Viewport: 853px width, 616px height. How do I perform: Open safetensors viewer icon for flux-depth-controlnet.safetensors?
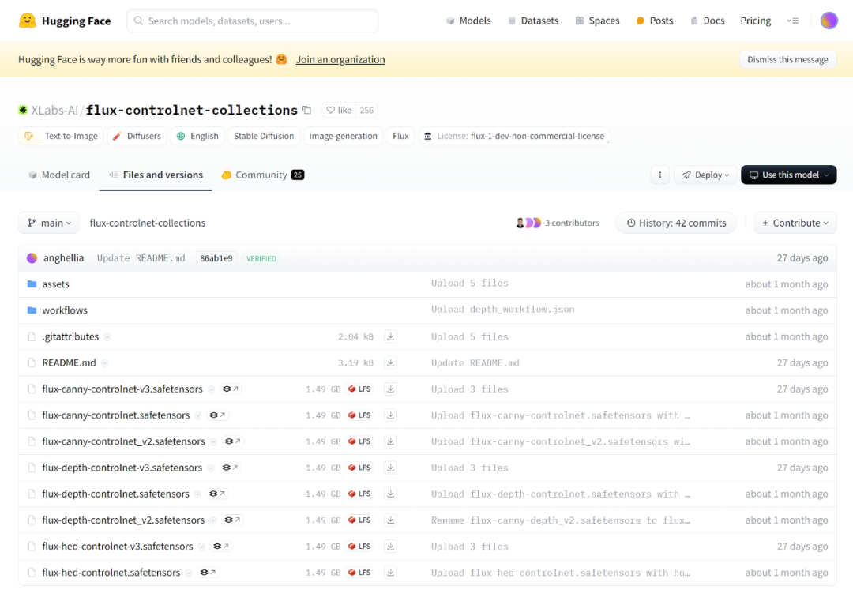pos(217,494)
